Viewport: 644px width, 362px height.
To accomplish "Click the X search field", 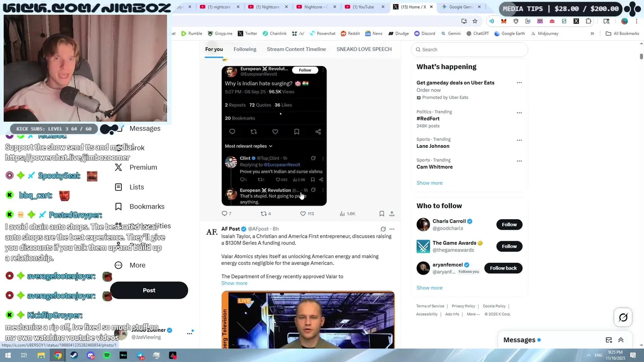I will pos(469,49).
